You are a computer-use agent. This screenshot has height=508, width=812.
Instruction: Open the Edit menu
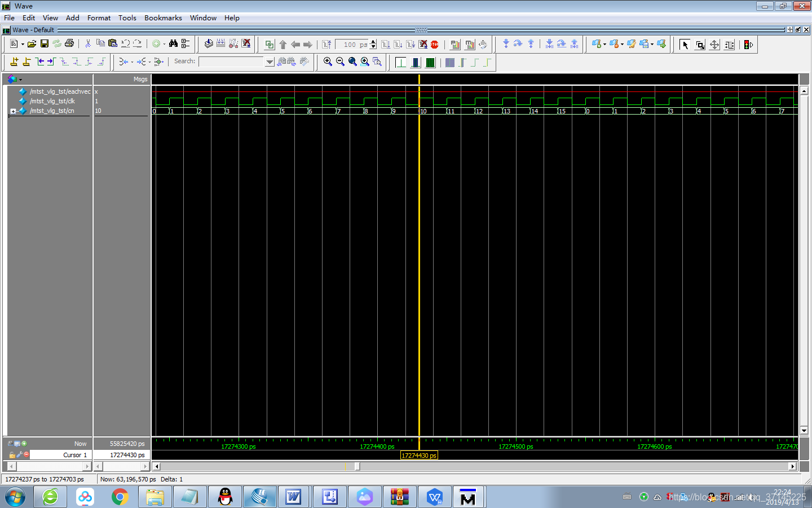pyautogui.click(x=29, y=17)
